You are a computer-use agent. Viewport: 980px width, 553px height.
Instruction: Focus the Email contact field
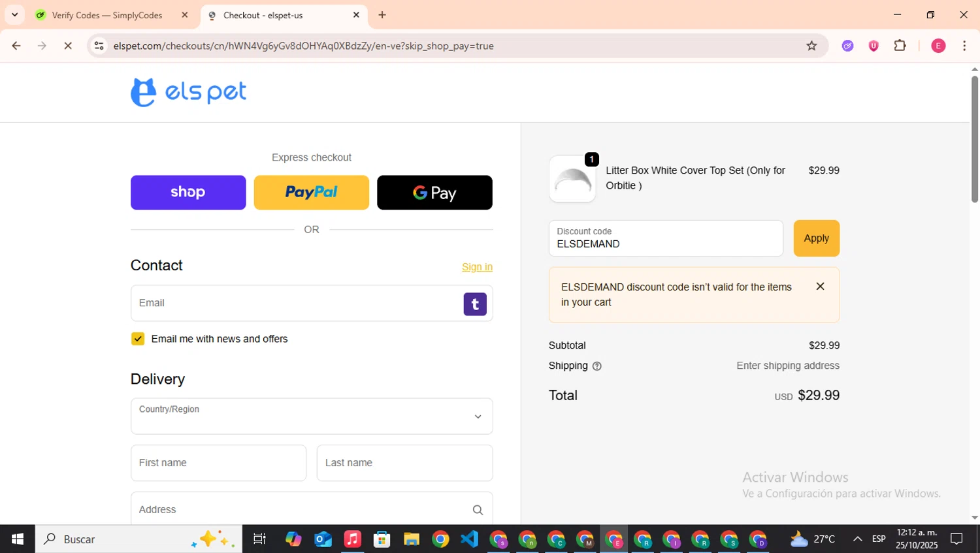[312, 303]
